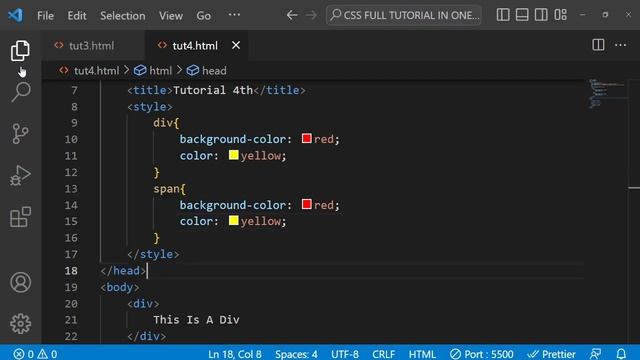Viewport: 640px width, 360px height.
Task: Click the closing head tag on line 18
Action: [x=123, y=271]
